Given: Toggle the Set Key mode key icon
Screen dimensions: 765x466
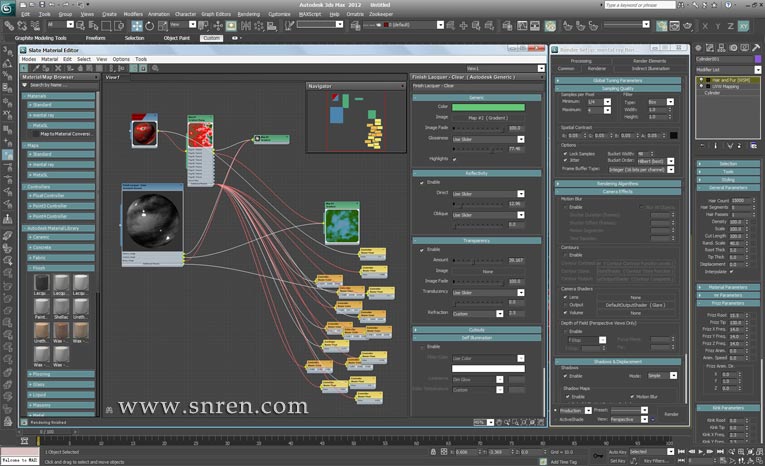Looking at the screenshot, I should click(598, 456).
